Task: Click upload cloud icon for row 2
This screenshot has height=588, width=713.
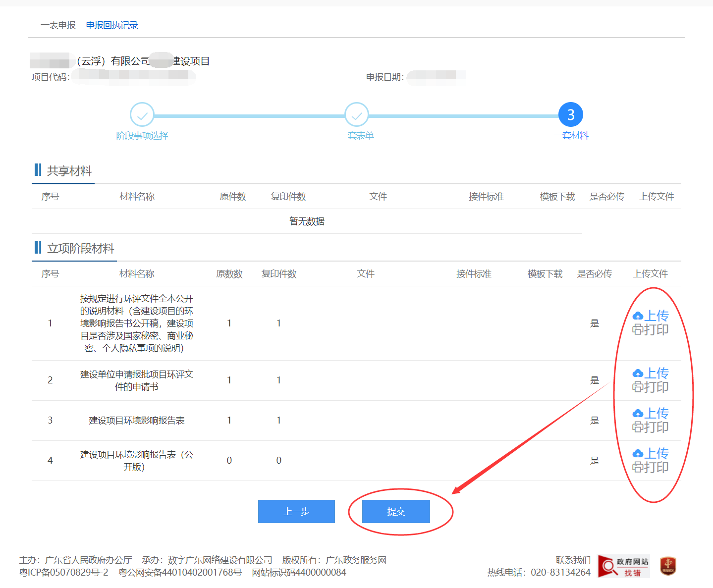Action: [638, 374]
